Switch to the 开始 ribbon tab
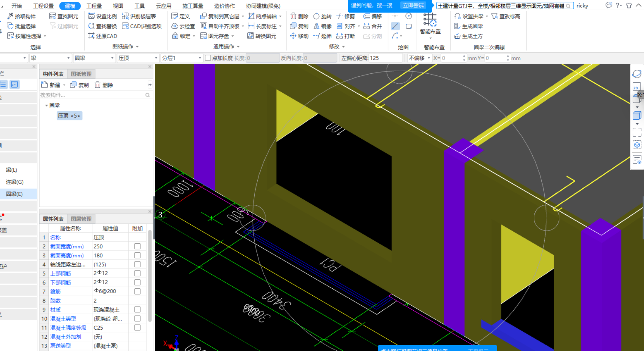The height and width of the screenshot is (351, 644). 16,6
